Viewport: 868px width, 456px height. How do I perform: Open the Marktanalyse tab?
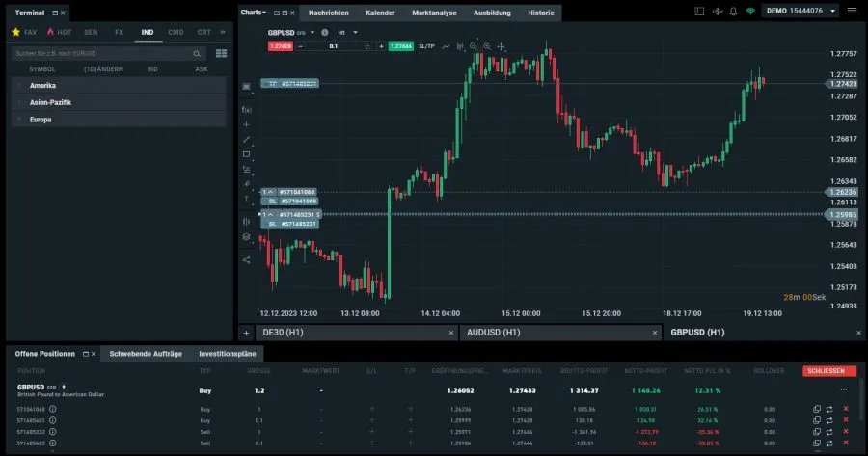(x=434, y=13)
